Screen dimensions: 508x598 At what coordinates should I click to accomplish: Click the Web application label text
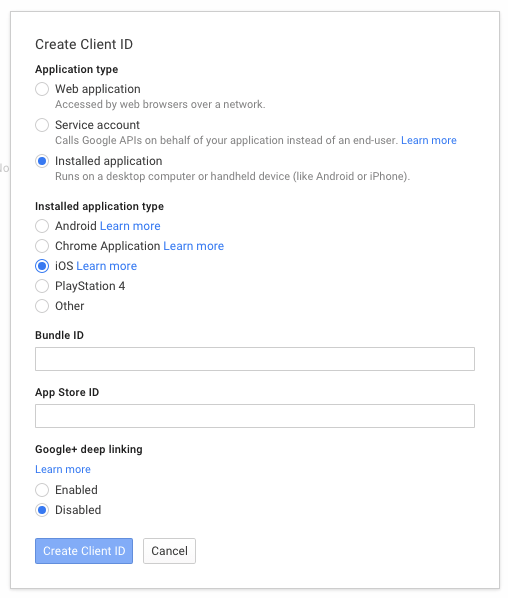(x=98, y=89)
